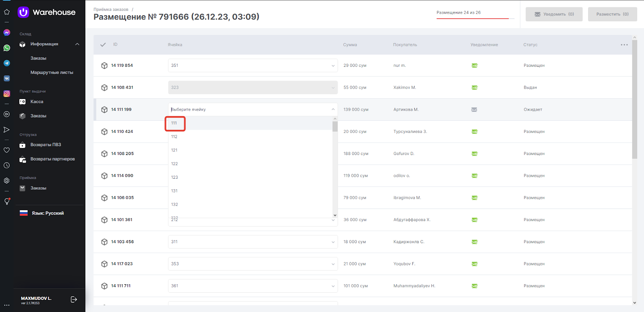Click buyer name Gofurov D.

pos(404,154)
